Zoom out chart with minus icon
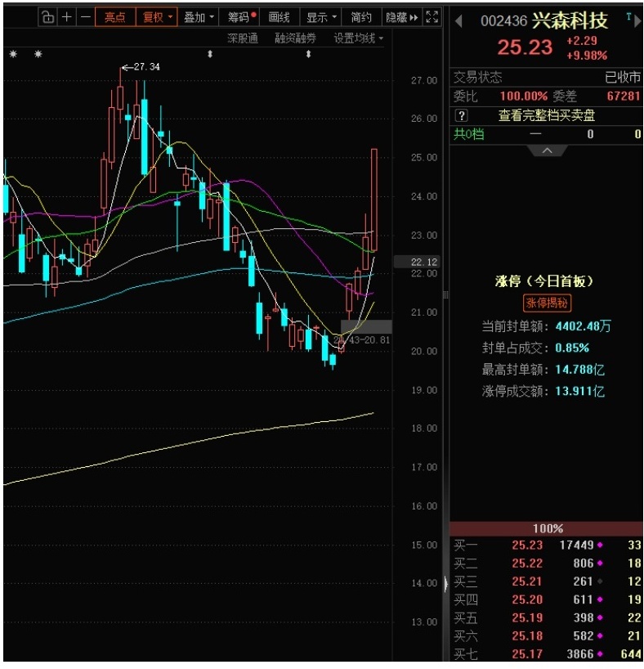 (x=85, y=17)
